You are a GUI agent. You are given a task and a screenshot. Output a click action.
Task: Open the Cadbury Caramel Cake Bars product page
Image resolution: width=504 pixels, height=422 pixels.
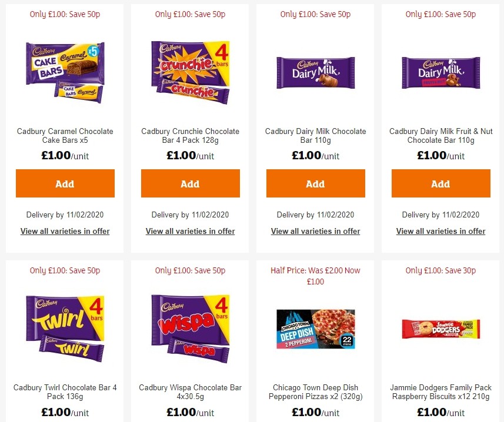click(x=65, y=136)
